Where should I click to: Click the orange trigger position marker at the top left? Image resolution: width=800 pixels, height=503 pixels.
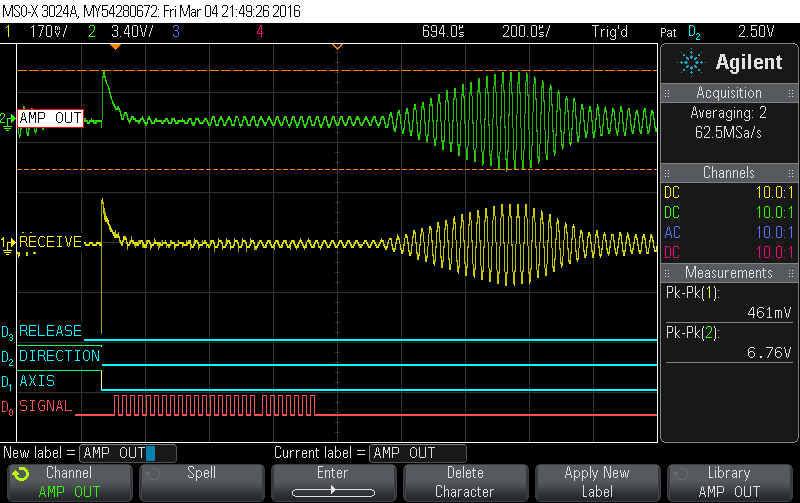(115, 47)
